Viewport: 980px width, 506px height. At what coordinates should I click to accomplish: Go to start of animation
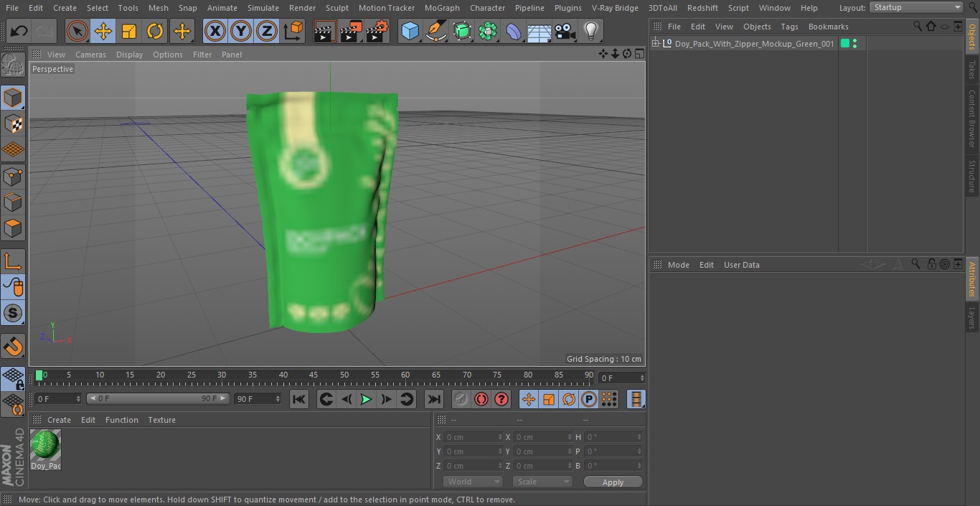(299, 399)
